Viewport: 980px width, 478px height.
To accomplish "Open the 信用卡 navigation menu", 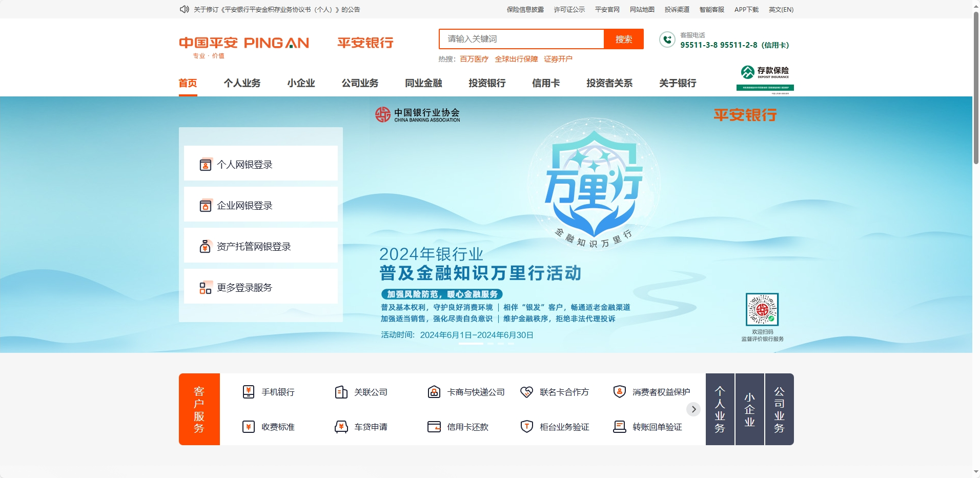I will coord(546,83).
